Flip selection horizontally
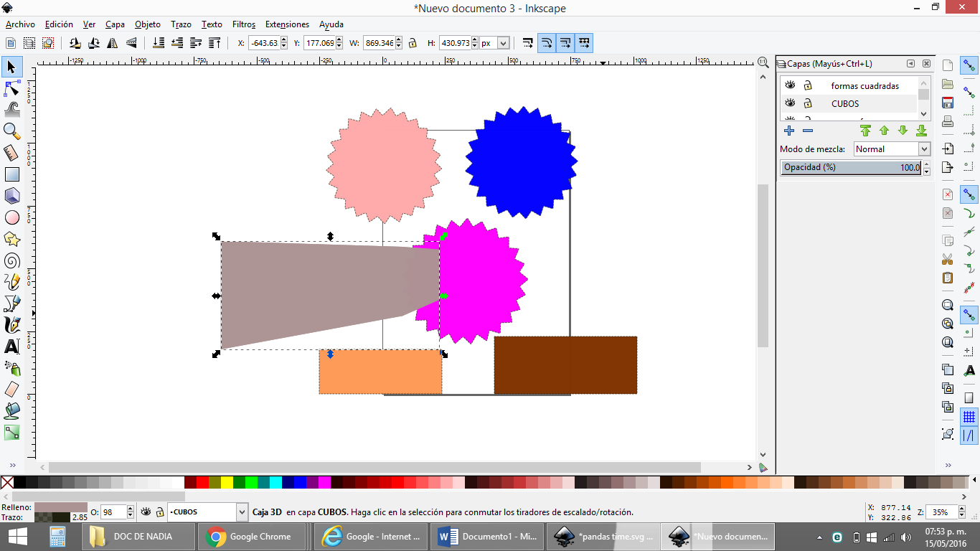 click(x=112, y=43)
